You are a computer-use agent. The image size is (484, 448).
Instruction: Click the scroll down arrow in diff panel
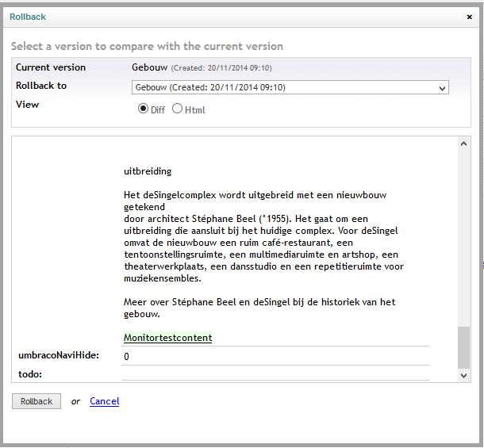(463, 376)
